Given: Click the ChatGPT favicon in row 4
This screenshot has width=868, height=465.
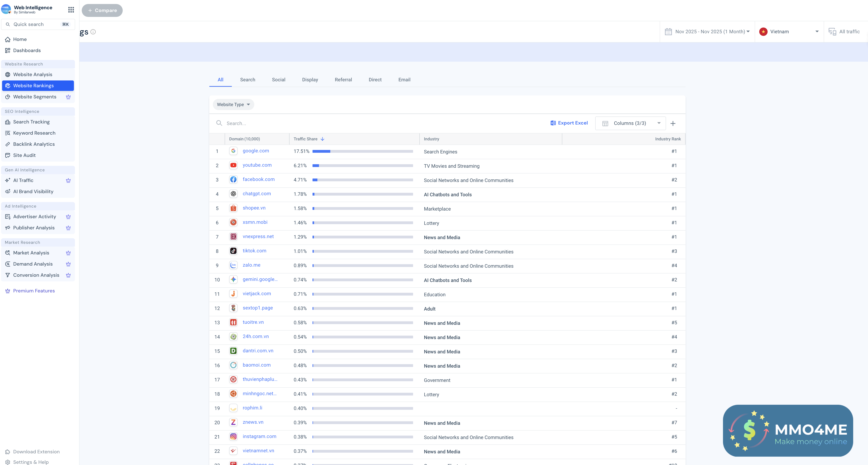Looking at the screenshot, I should pyautogui.click(x=233, y=194).
